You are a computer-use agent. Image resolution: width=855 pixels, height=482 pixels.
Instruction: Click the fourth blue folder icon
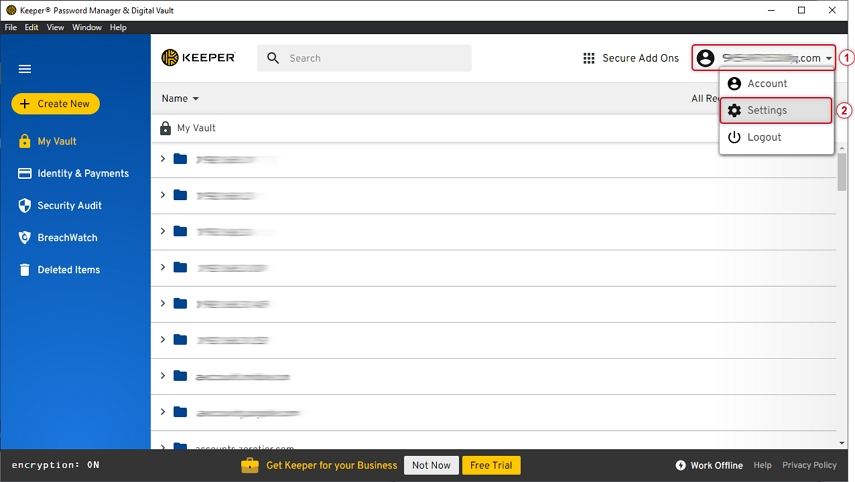coord(180,267)
